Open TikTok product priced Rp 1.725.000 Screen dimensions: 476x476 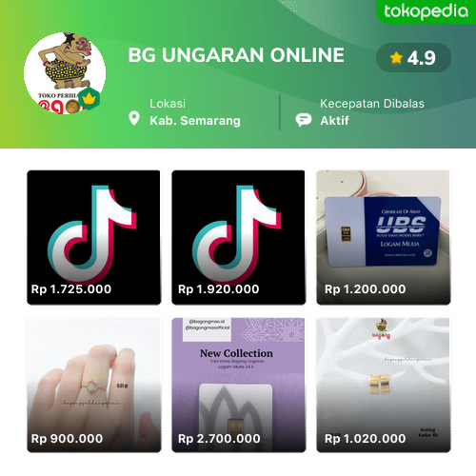94,237
